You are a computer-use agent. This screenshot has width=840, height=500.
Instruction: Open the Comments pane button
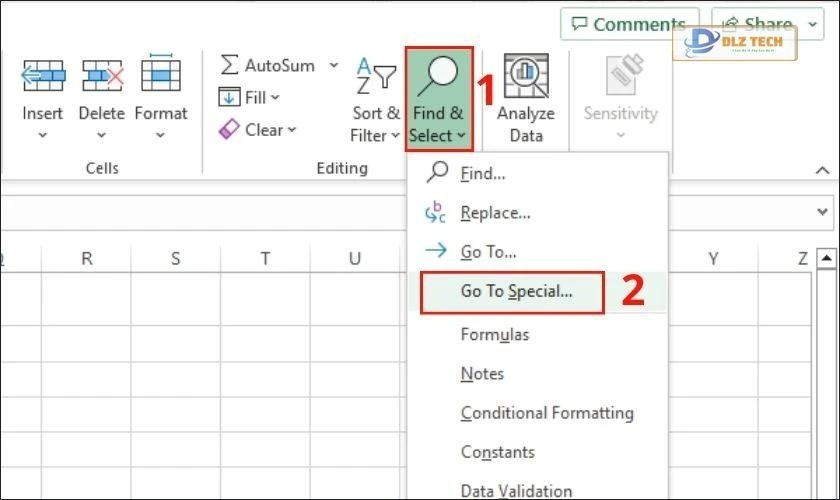click(627, 24)
